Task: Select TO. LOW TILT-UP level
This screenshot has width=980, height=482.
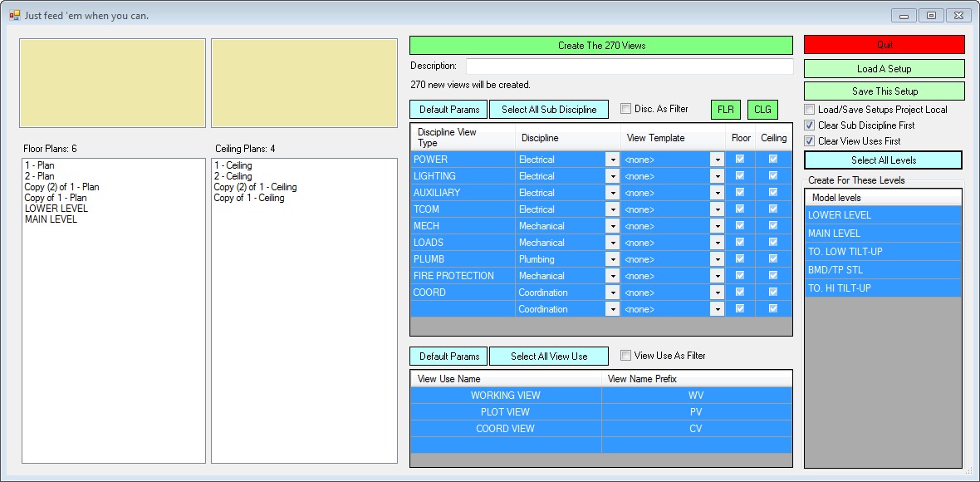Action: click(883, 251)
